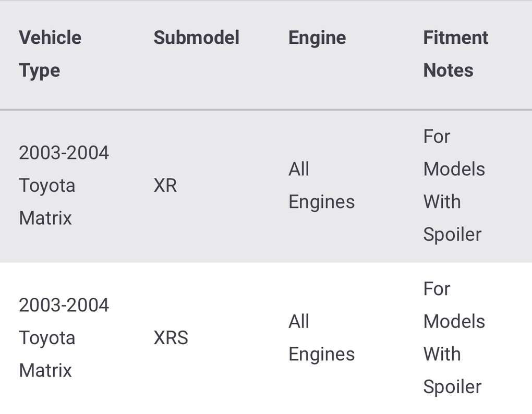Image resolution: width=532 pixels, height=414 pixels.
Task: Click the word Models in the XR row
Action: tap(454, 169)
